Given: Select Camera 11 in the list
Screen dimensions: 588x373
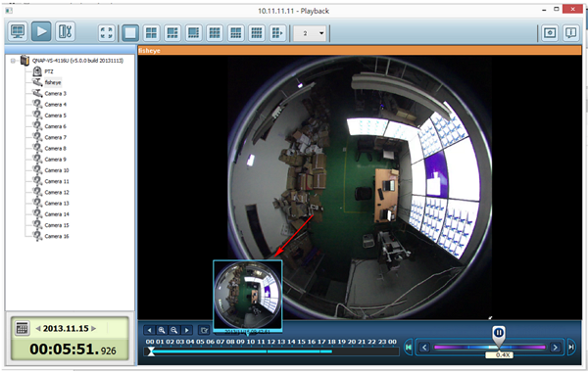Looking at the screenshot, I should (57, 181).
